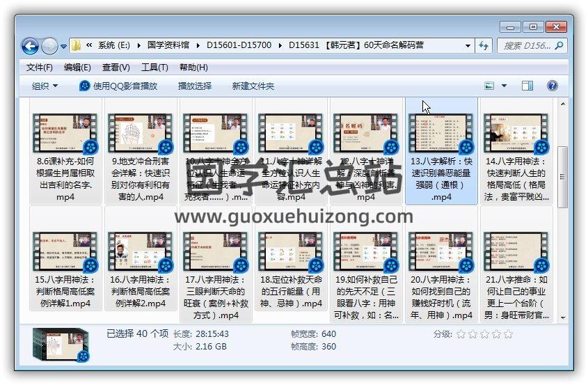The width and height of the screenshot is (588, 385).
Task: Go back with the blue Back arrow
Action: (30, 46)
